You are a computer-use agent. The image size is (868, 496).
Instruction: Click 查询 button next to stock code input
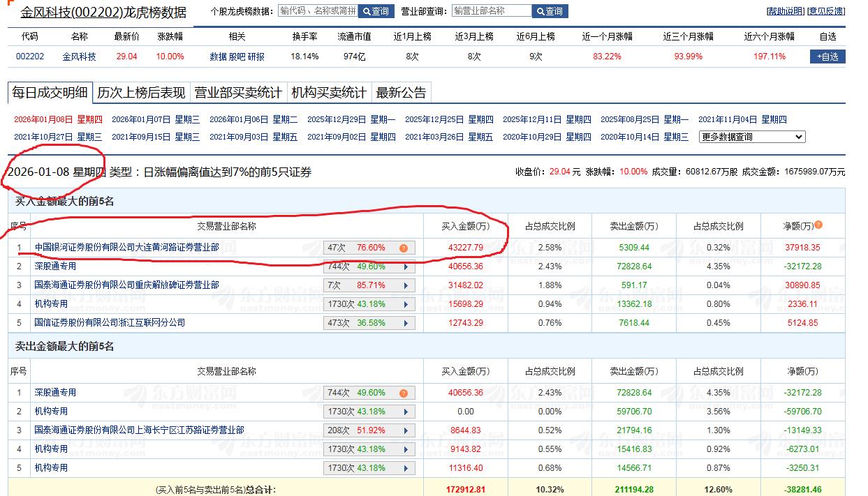click(x=376, y=11)
